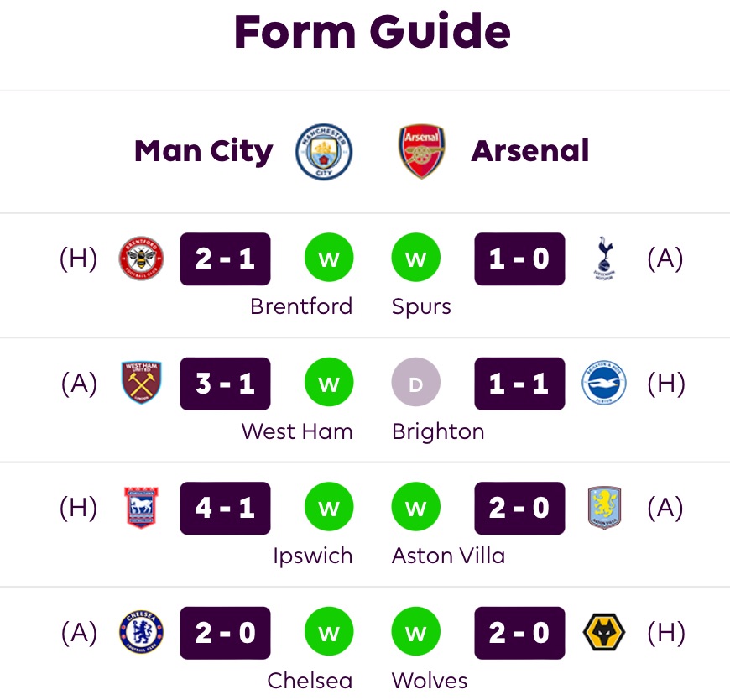Select the Man City team name
This screenshot has width=730, height=700.
(x=204, y=152)
